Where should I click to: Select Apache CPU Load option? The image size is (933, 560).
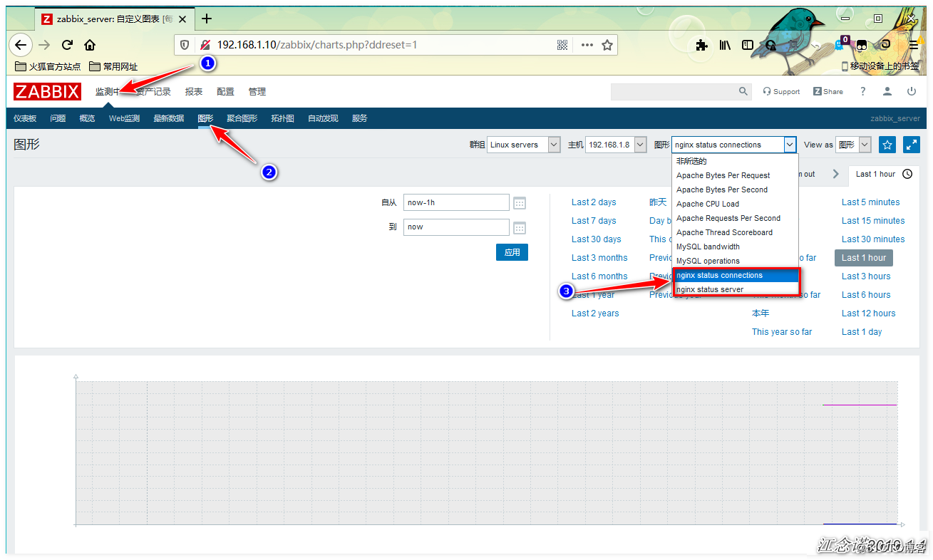coord(735,204)
